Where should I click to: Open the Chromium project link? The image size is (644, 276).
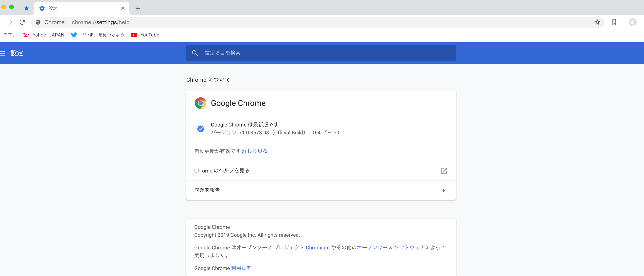pos(318,247)
